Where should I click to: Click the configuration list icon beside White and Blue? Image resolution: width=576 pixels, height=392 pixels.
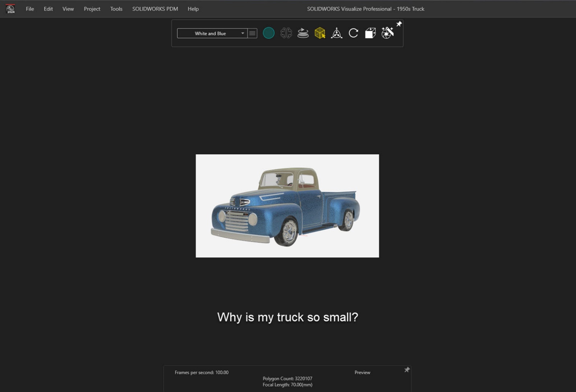(x=252, y=33)
